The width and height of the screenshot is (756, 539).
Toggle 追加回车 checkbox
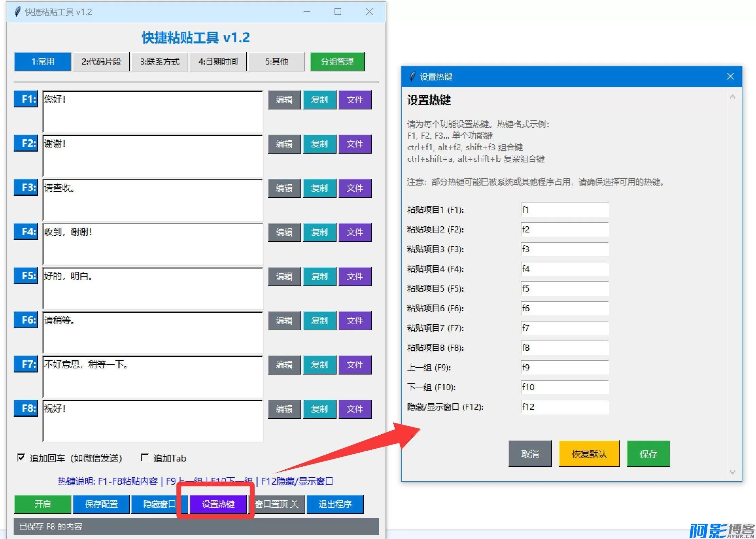point(21,457)
